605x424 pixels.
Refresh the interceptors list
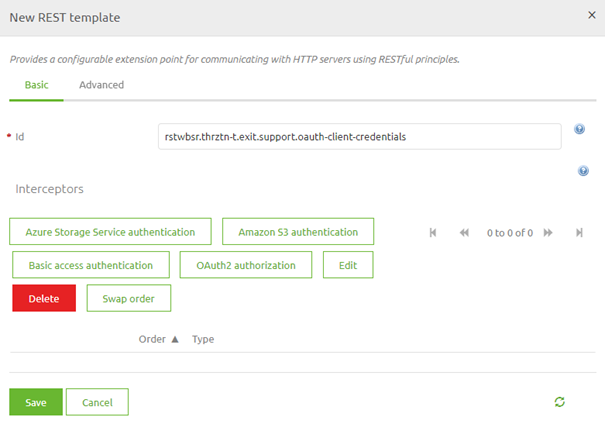559,402
